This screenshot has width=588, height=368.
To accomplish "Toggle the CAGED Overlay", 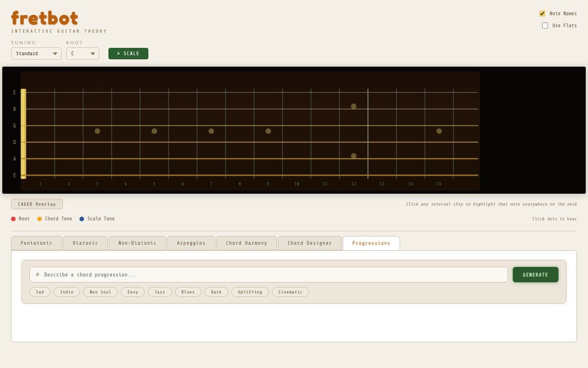I will coord(37,204).
